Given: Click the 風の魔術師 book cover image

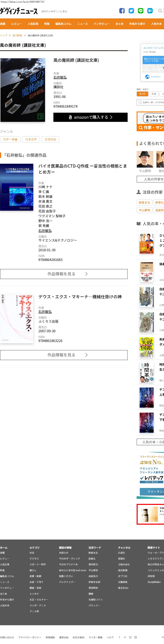Looking at the screenshot, I should [x=23, y=90].
